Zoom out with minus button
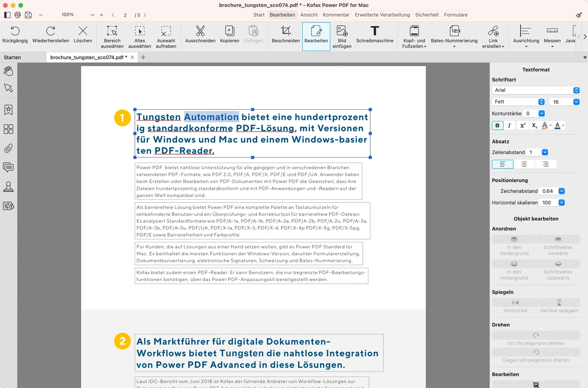 (x=40, y=15)
